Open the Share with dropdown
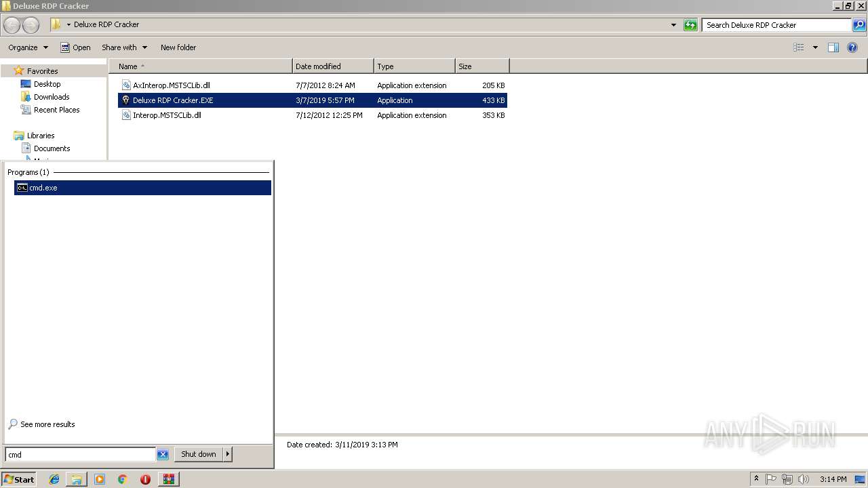868x488 pixels. click(x=124, y=47)
